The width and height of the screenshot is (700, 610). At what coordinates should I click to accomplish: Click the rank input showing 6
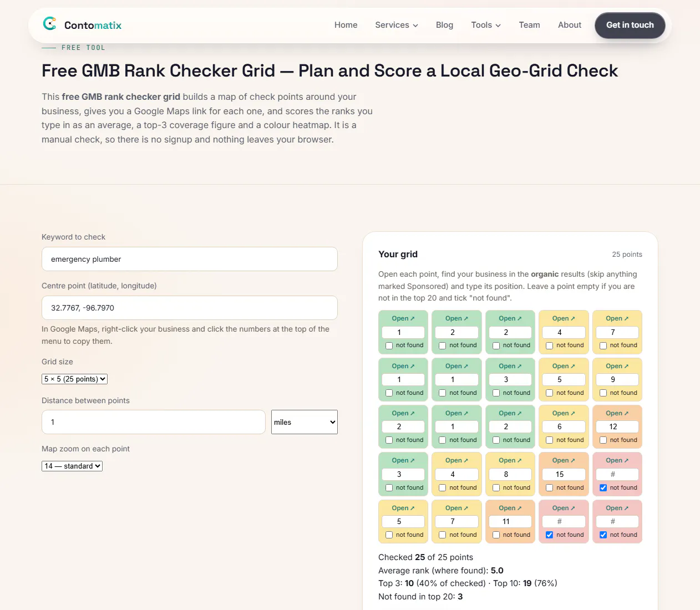[x=564, y=426]
